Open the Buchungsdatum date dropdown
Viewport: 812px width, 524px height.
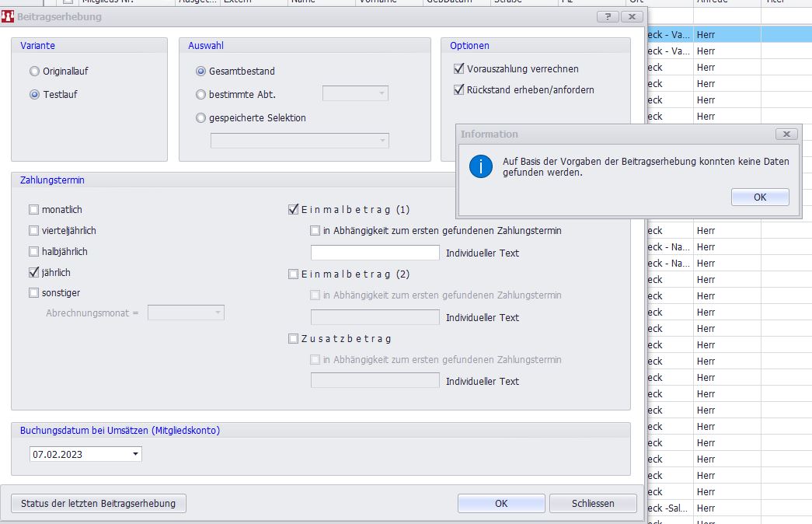point(136,454)
